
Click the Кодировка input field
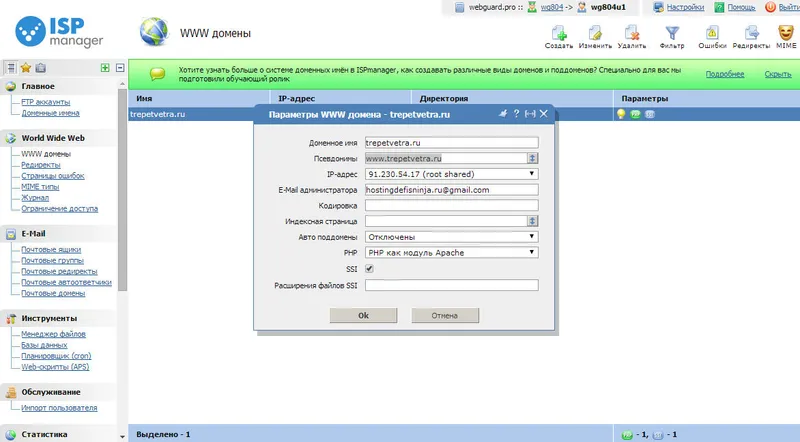point(452,206)
